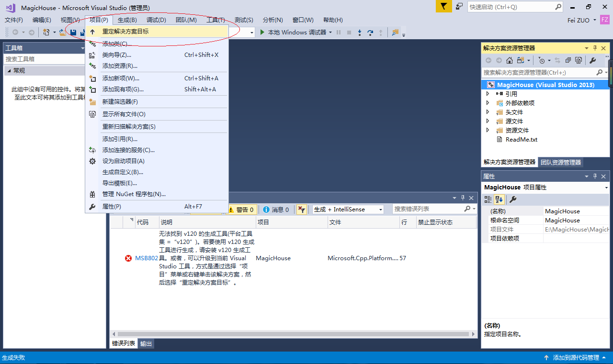Click notifications flag icon in title bar

pos(443,6)
